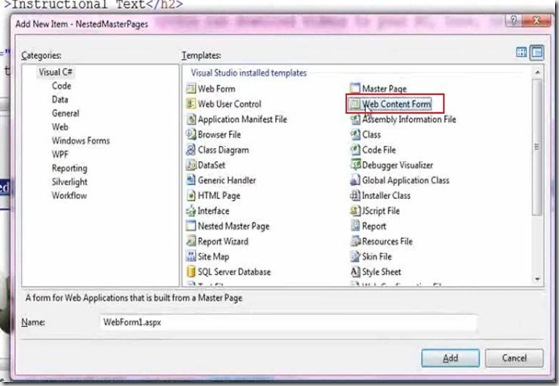
Task: Click the templates list scrollbar thumb
Action: tap(538, 147)
